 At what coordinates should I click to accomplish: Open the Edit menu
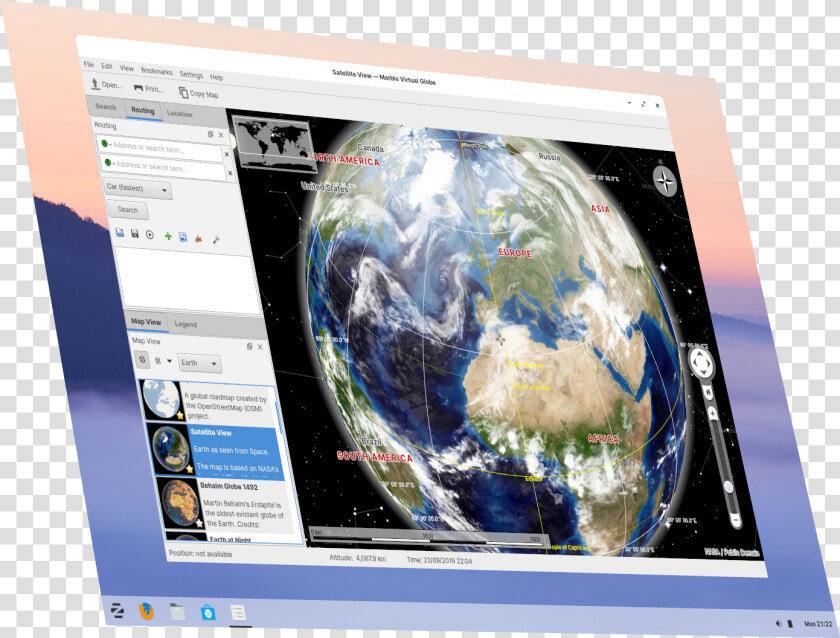pyautogui.click(x=107, y=66)
